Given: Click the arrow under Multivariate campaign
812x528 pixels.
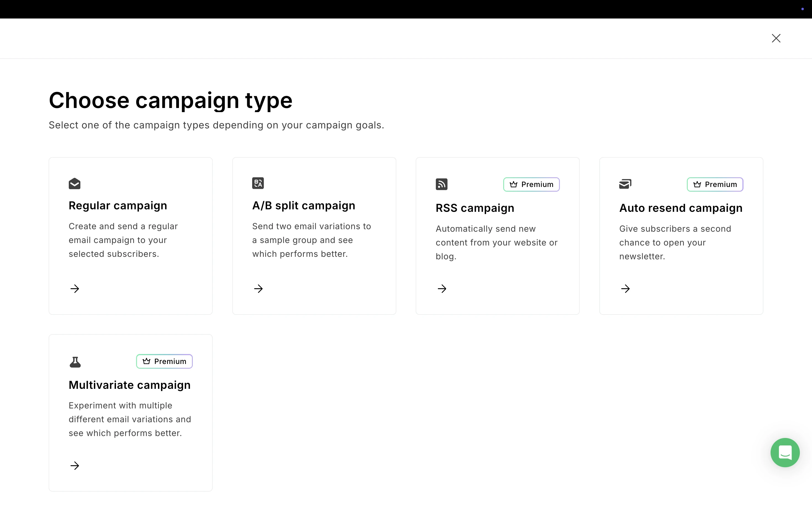Looking at the screenshot, I should point(75,466).
